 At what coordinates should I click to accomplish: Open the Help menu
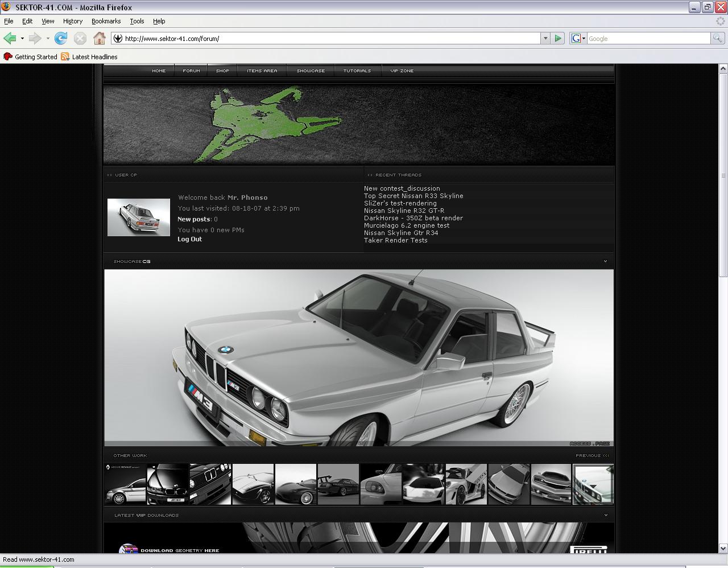pos(159,21)
